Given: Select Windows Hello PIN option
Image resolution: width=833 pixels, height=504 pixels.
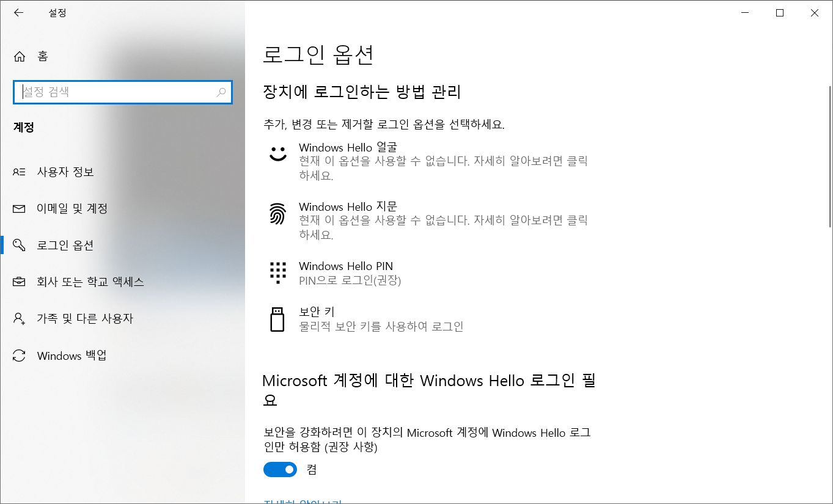Looking at the screenshot, I should [430, 273].
